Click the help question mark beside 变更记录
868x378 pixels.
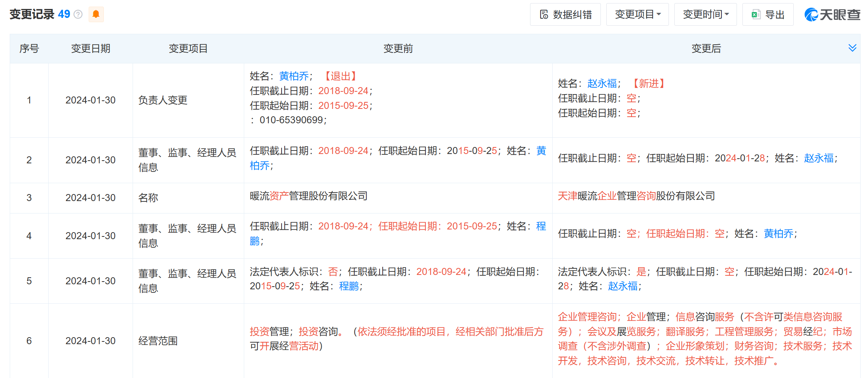(x=78, y=15)
